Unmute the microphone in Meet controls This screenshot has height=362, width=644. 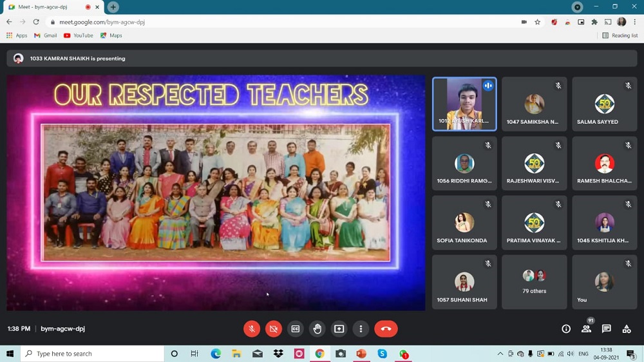pyautogui.click(x=252, y=329)
